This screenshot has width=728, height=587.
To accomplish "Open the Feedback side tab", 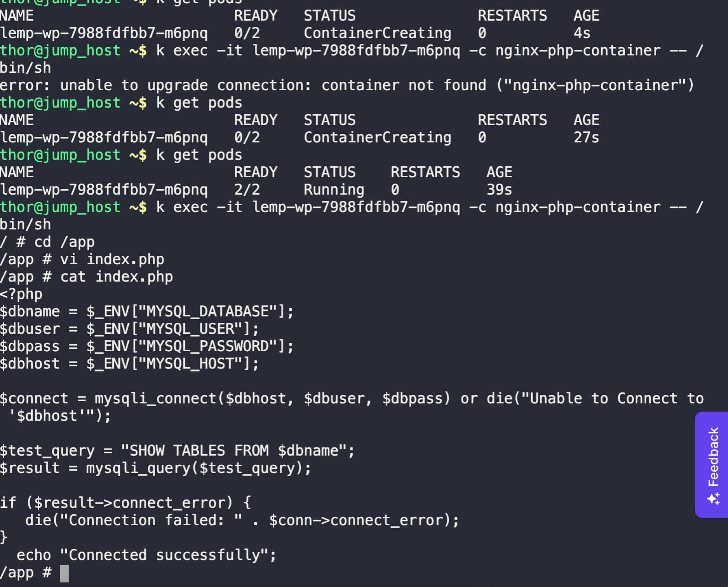I will [x=712, y=465].
